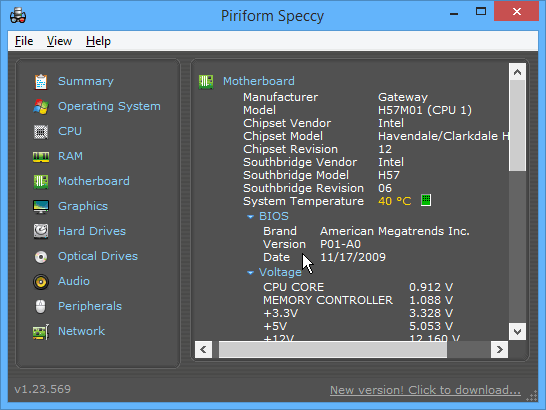The width and height of the screenshot is (546, 410).
Task: Open the Operating System section
Action: point(109,106)
